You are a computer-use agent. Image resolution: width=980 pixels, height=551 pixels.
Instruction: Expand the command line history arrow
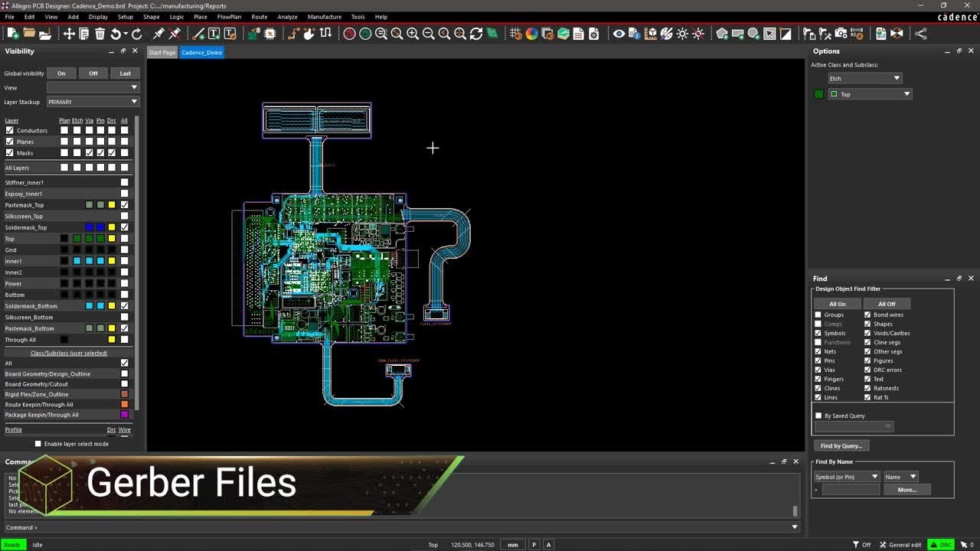coord(794,527)
